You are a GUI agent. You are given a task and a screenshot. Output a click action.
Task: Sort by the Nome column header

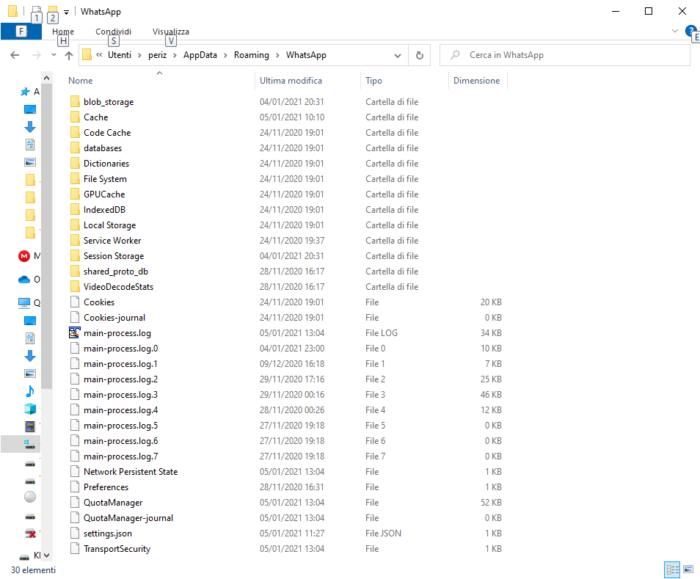point(80,81)
